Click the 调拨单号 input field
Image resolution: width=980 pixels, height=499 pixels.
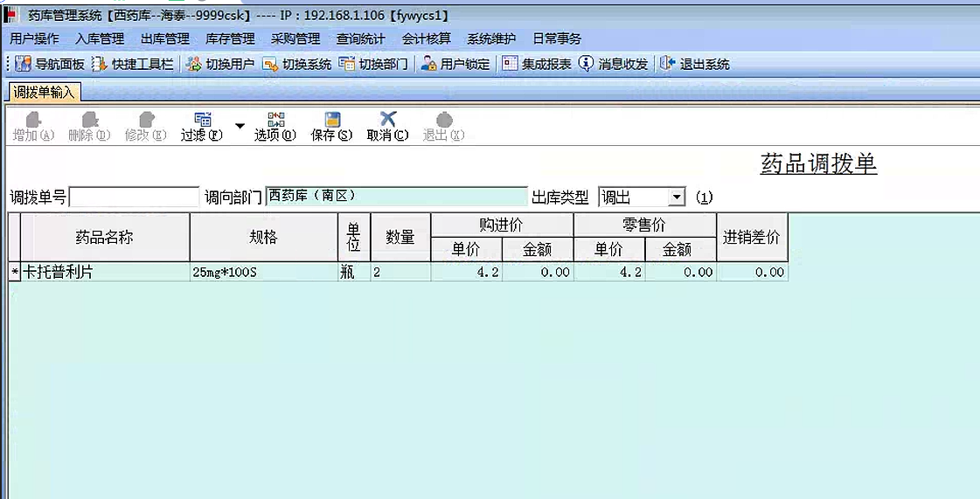tap(135, 198)
